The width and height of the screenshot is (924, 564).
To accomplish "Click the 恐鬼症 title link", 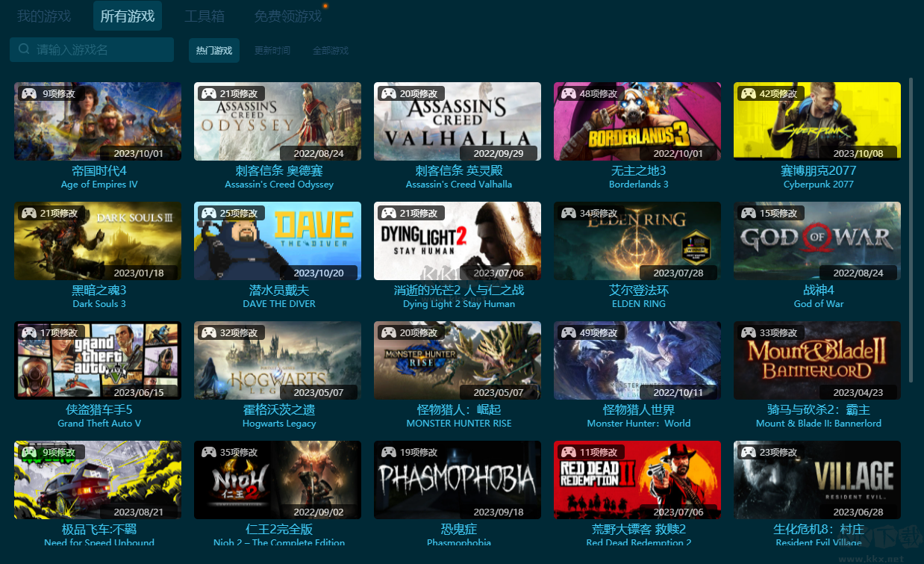I will pyautogui.click(x=459, y=529).
